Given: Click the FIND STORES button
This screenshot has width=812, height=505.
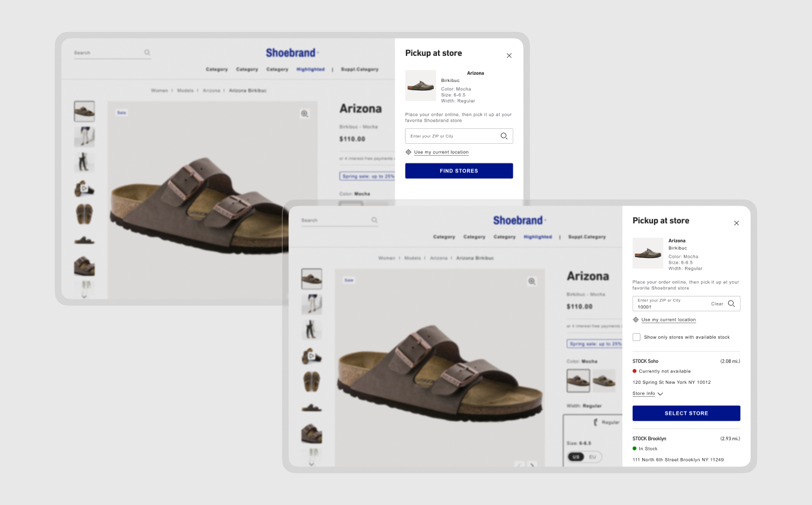Looking at the screenshot, I should coord(459,171).
